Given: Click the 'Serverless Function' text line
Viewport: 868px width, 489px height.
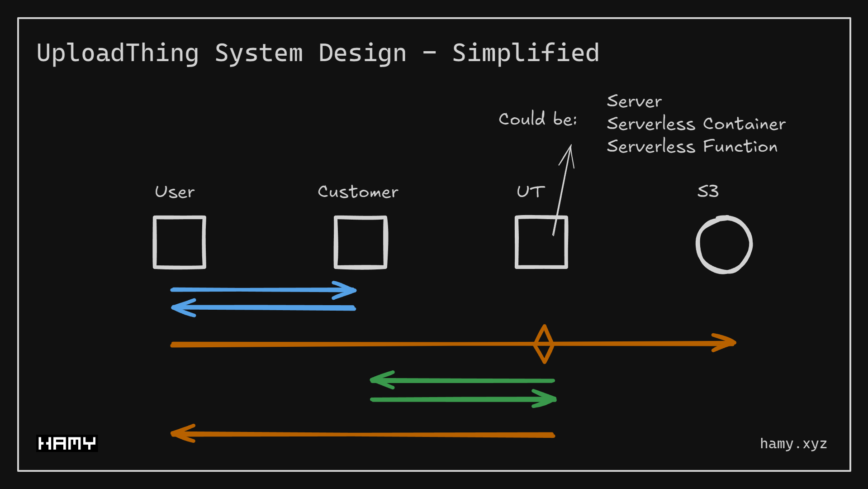Looking at the screenshot, I should (692, 146).
